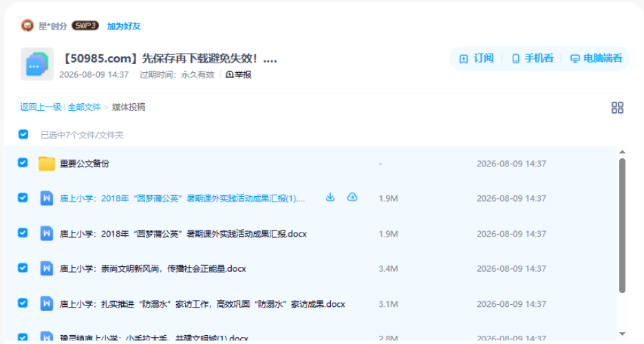Image resolution: width=644 pixels, height=344 pixels.
Task: Add 星*时分 as friend via 加为好友
Action: 124,26
